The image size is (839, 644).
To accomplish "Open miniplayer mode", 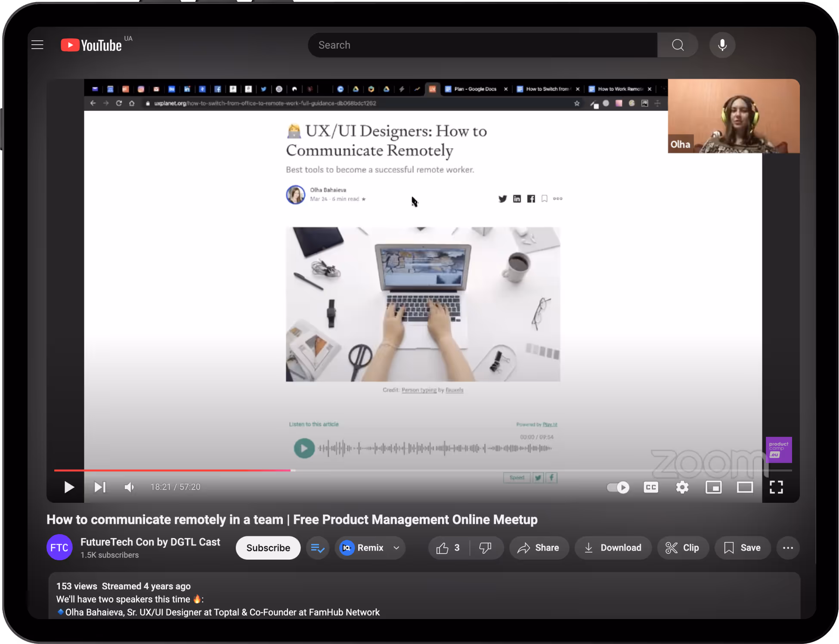I will (713, 487).
